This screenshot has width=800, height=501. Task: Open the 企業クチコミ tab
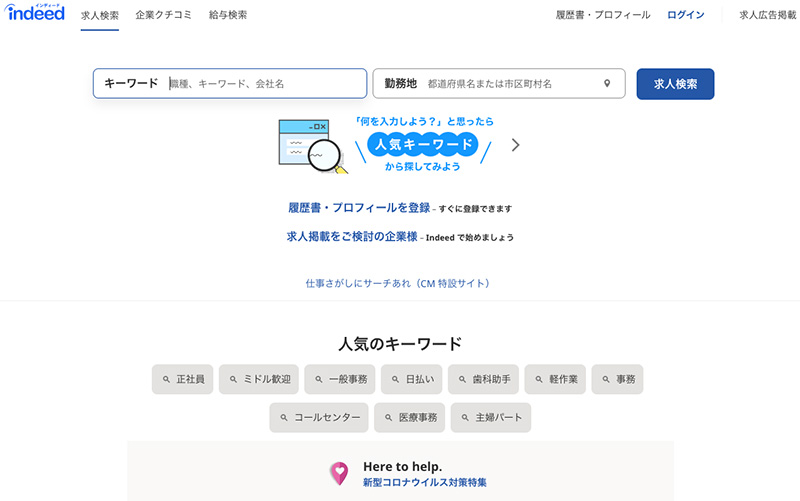(164, 15)
